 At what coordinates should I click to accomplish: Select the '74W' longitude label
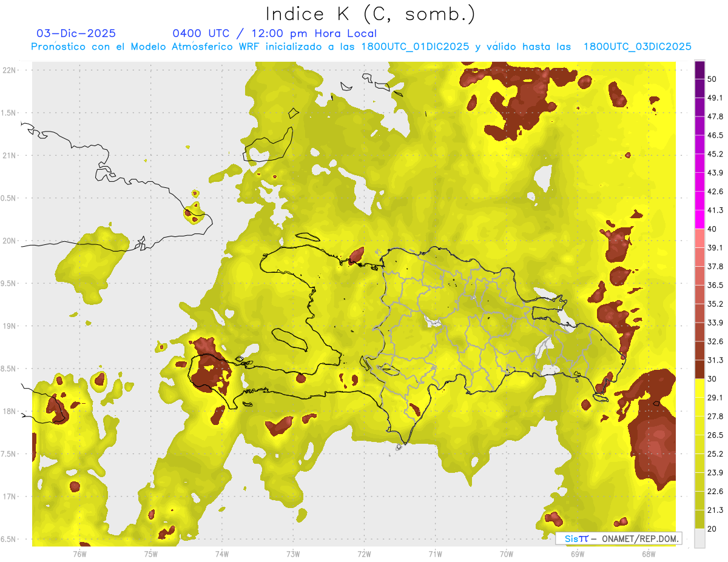222,554
